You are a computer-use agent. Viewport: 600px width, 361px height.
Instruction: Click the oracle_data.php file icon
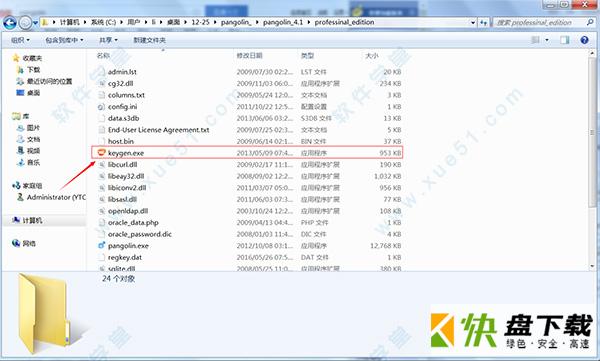click(101, 222)
